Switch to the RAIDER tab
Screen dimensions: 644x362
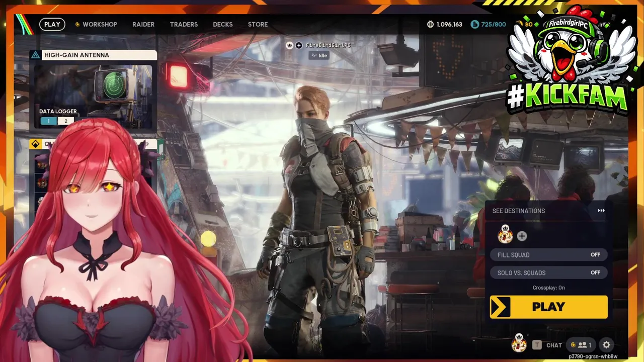tap(143, 24)
